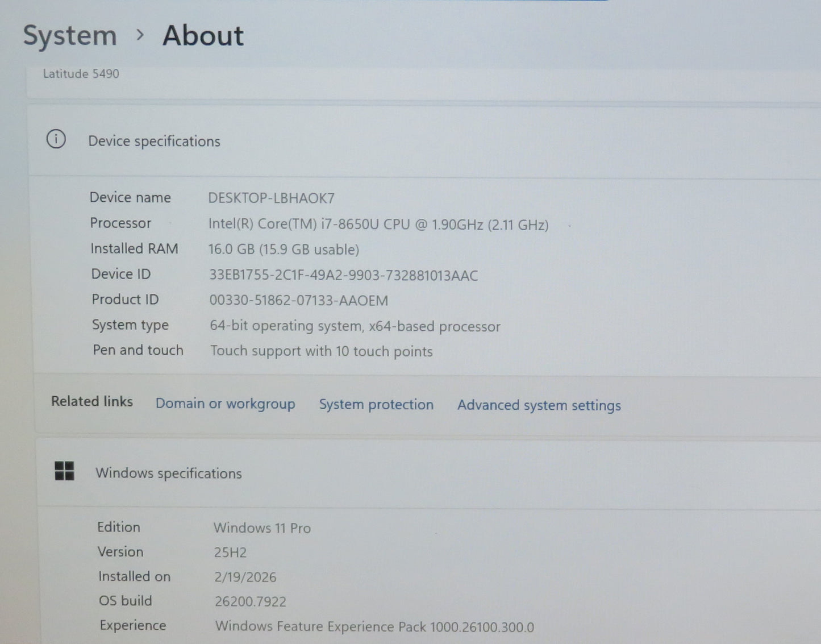Open System protection

coord(376,404)
